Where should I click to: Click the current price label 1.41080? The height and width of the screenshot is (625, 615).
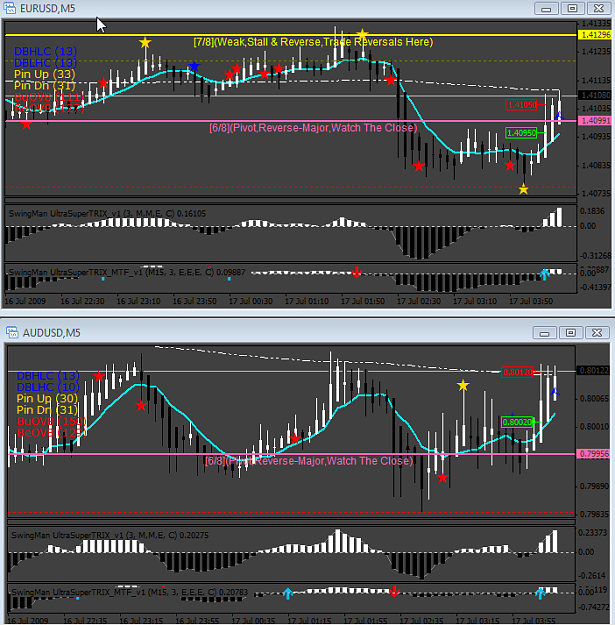coord(595,95)
